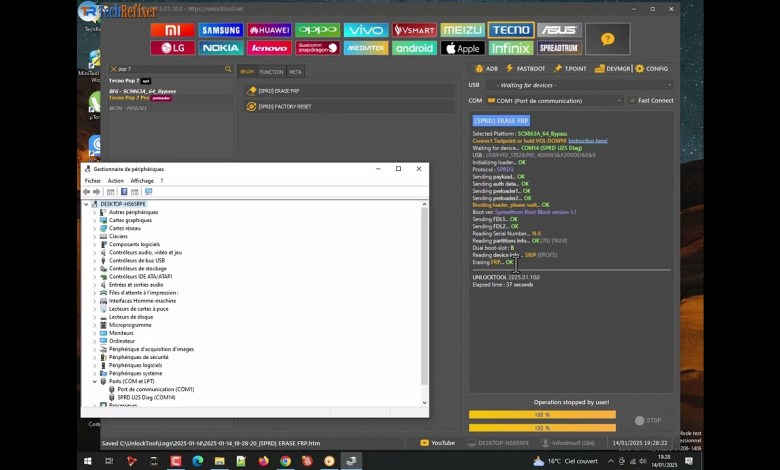Image resolution: width=780 pixels, height=470 pixels.
Task: Expand Contrôleurs de bus USB node
Action: 95,261
